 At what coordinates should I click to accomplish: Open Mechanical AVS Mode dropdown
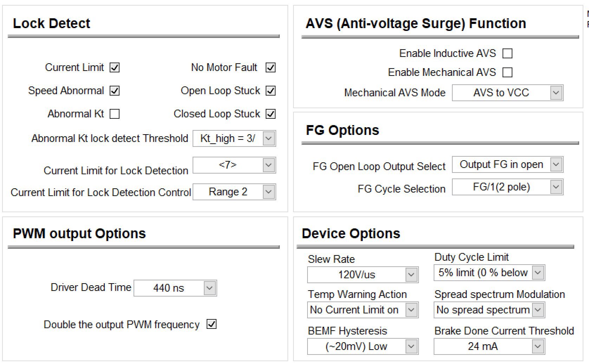tap(508, 93)
